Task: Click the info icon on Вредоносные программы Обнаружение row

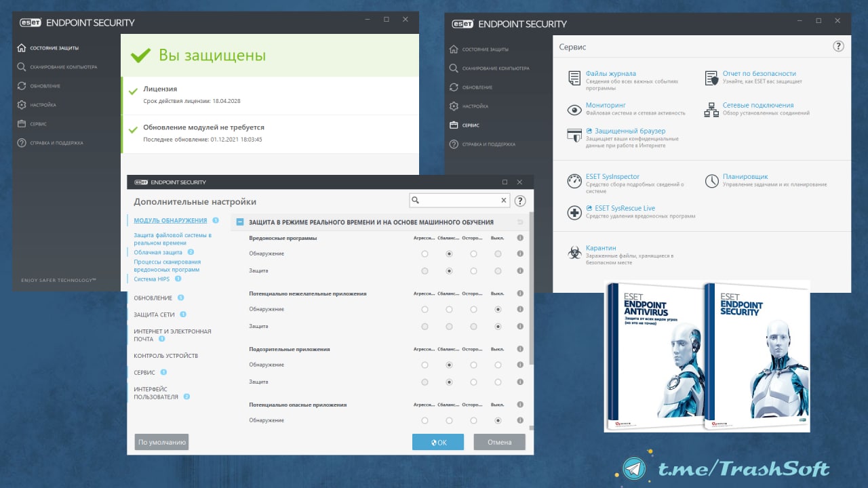Action: [x=520, y=253]
